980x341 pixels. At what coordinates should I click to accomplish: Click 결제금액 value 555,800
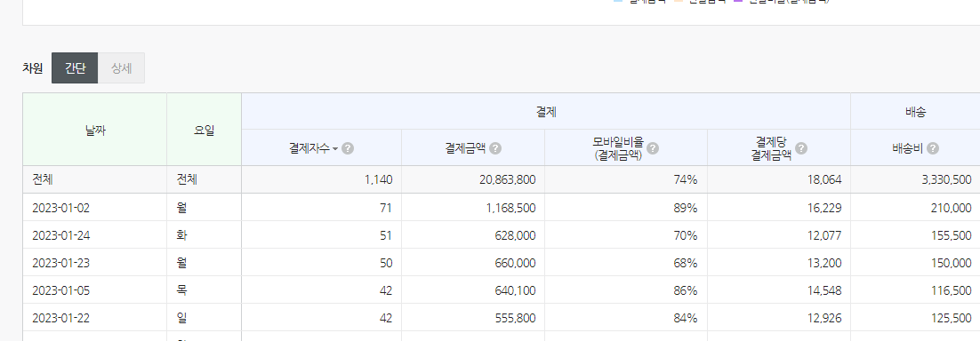pyautogui.click(x=515, y=318)
